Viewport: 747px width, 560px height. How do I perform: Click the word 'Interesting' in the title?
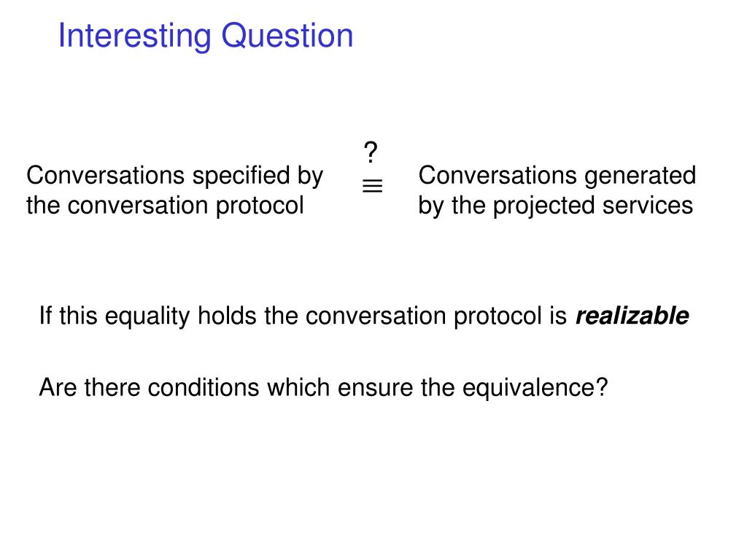(x=135, y=36)
